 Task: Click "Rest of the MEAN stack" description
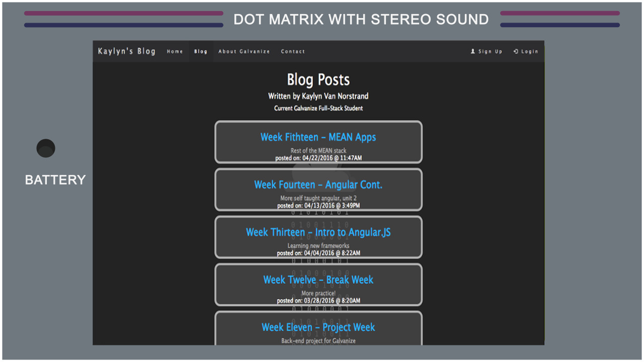[318, 151]
